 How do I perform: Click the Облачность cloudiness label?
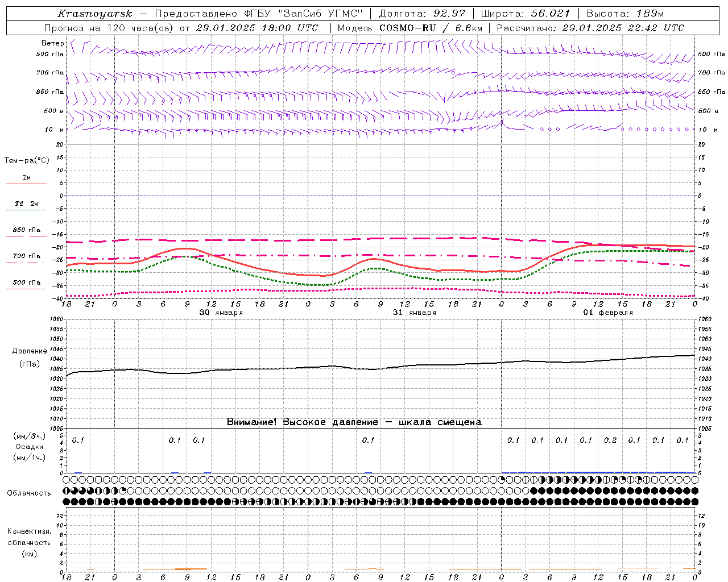click(x=29, y=493)
